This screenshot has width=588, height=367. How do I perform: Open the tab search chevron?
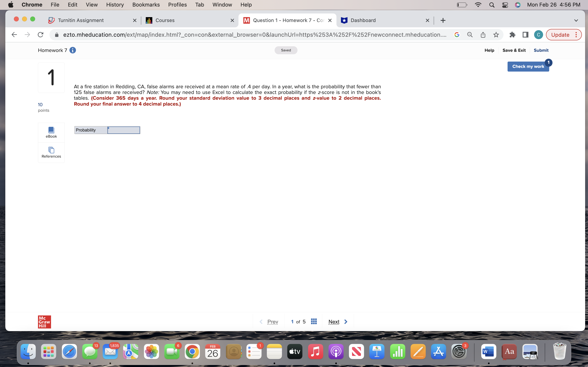[576, 20]
